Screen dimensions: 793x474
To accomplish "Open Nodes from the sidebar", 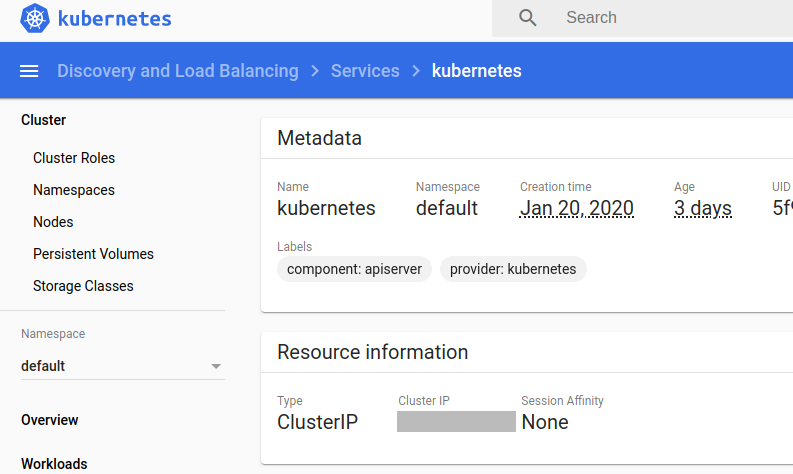I will pyautogui.click(x=53, y=222).
